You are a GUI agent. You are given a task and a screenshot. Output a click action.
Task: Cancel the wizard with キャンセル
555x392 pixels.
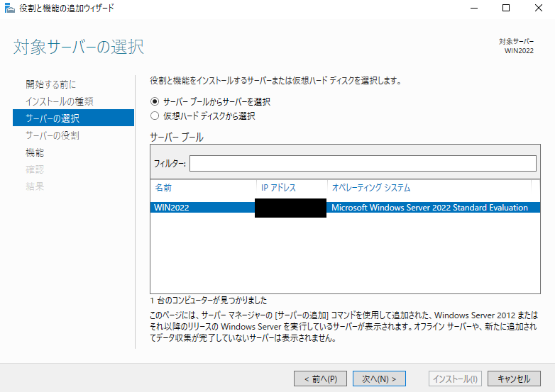514,379
